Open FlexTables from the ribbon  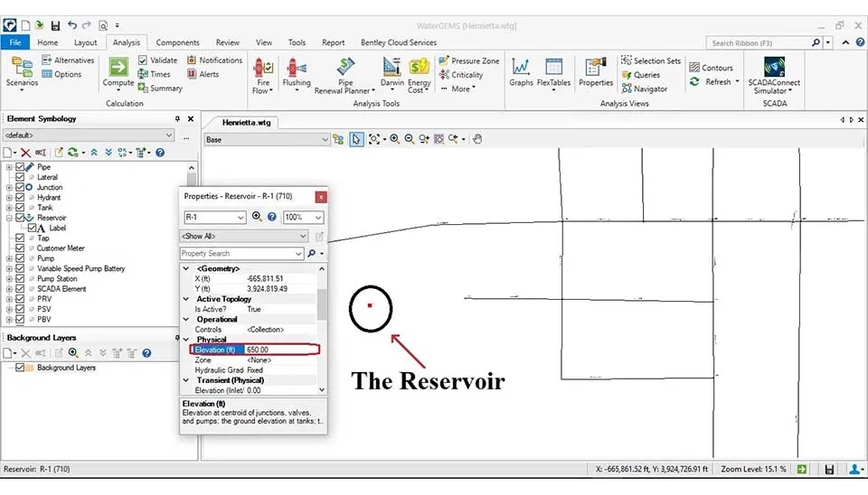553,70
